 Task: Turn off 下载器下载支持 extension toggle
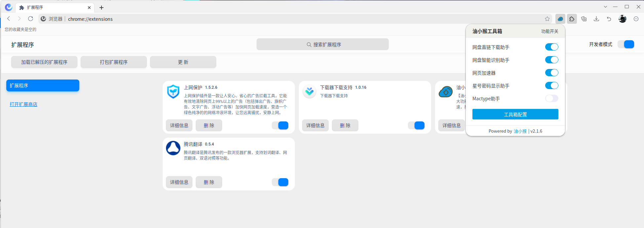(416, 125)
